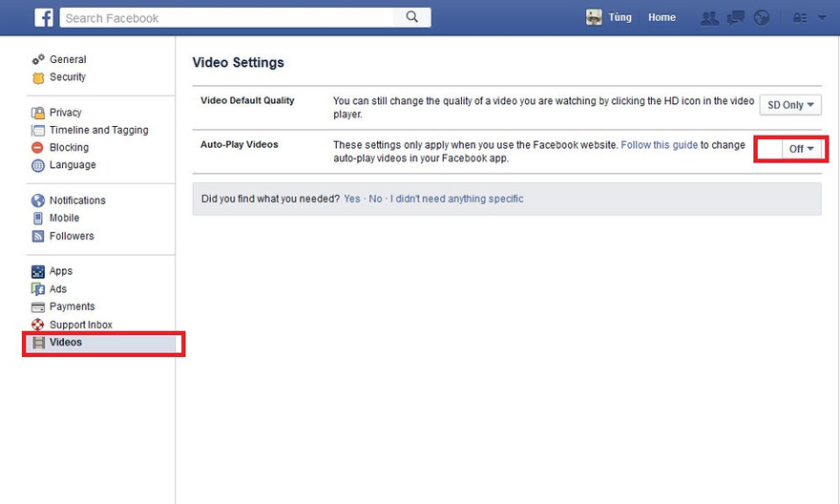Click 'I didn't need anything specific'

(457, 199)
